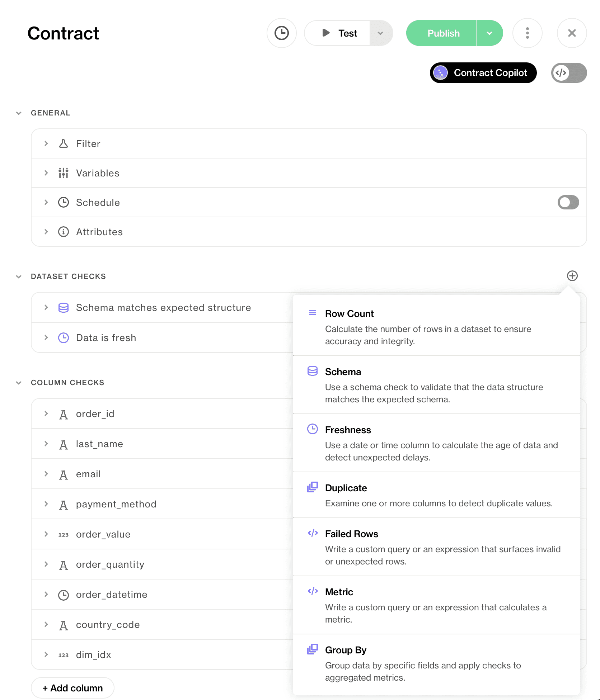Click the payment_method text type icon
Viewport: 600px width, 700px height.
(x=64, y=505)
